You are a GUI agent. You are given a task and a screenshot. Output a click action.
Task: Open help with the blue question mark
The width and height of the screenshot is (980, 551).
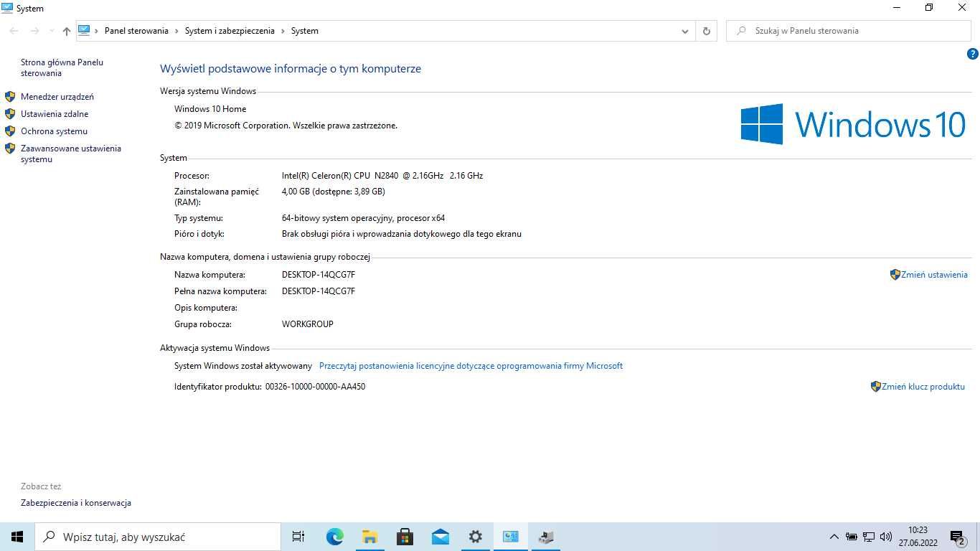click(x=973, y=54)
